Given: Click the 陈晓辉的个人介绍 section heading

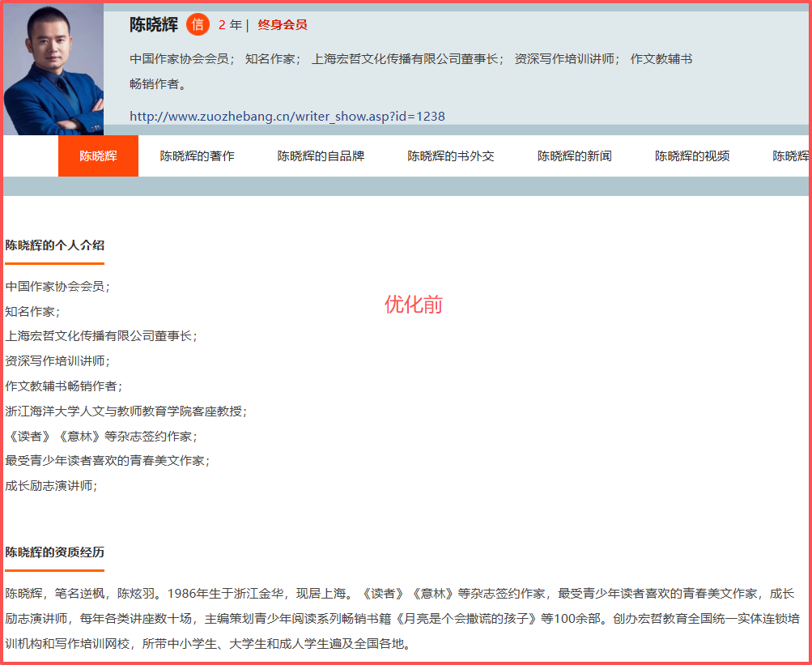Looking at the screenshot, I should coord(55,245).
